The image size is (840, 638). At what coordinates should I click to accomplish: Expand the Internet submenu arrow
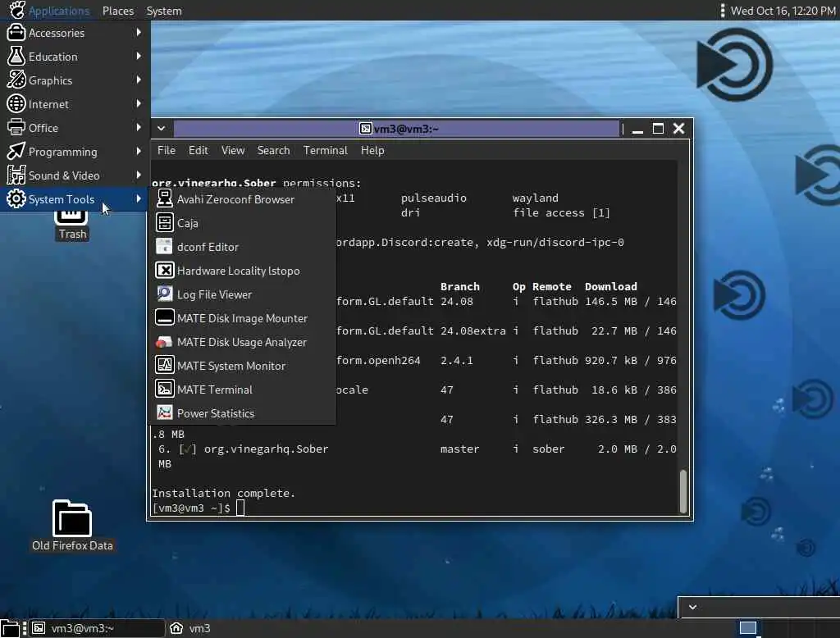[x=139, y=104]
